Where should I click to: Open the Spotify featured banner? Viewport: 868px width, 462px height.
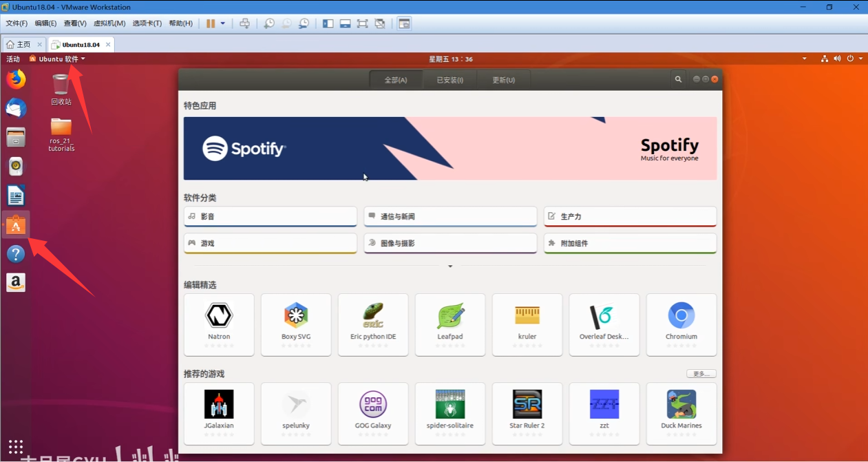pos(450,148)
